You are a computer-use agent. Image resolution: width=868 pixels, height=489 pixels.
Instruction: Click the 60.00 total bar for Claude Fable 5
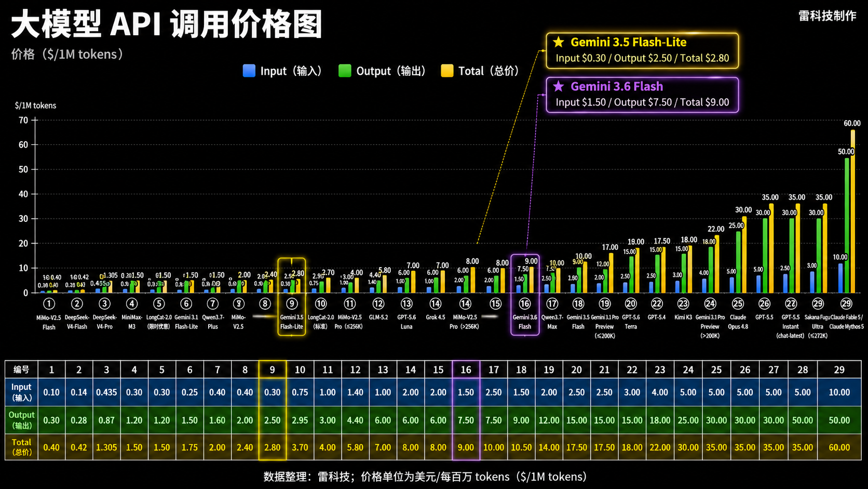(853, 211)
